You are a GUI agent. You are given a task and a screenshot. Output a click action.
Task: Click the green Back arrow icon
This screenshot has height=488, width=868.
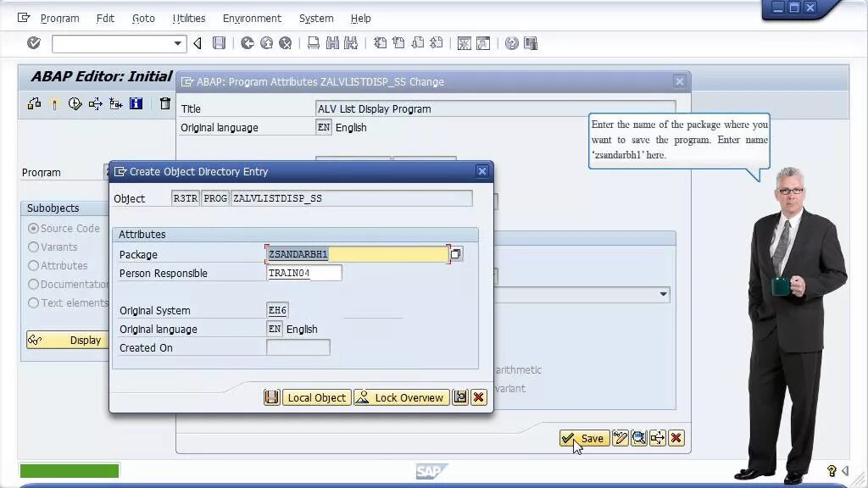[x=248, y=43]
